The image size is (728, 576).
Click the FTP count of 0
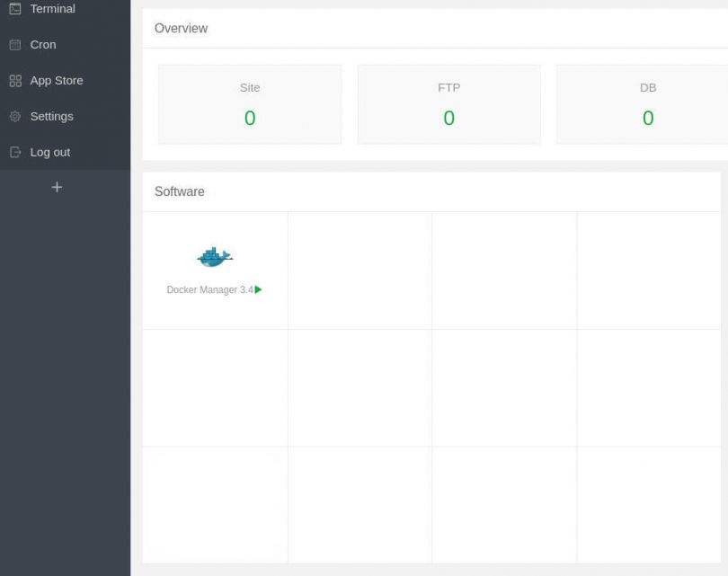(x=448, y=118)
